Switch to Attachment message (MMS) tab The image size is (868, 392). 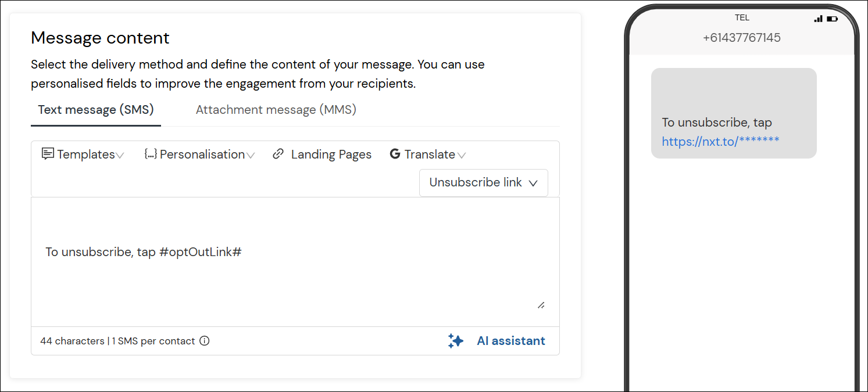(276, 110)
